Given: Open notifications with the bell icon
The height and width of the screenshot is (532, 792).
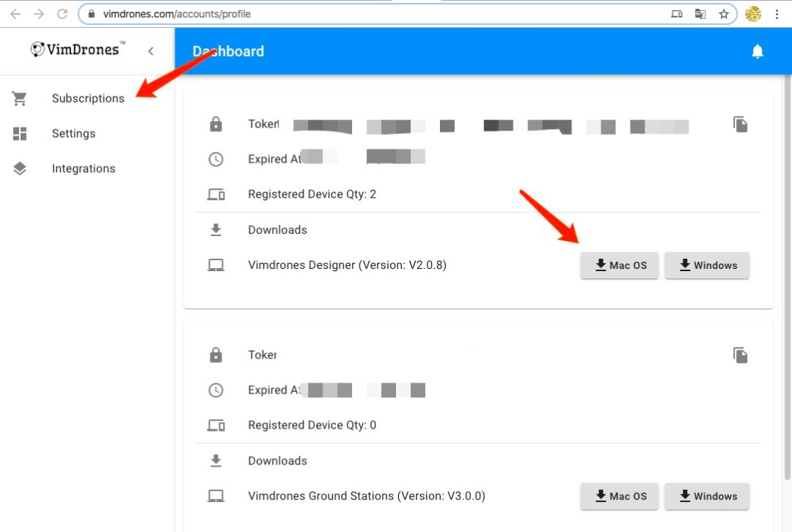Looking at the screenshot, I should pos(757,51).
